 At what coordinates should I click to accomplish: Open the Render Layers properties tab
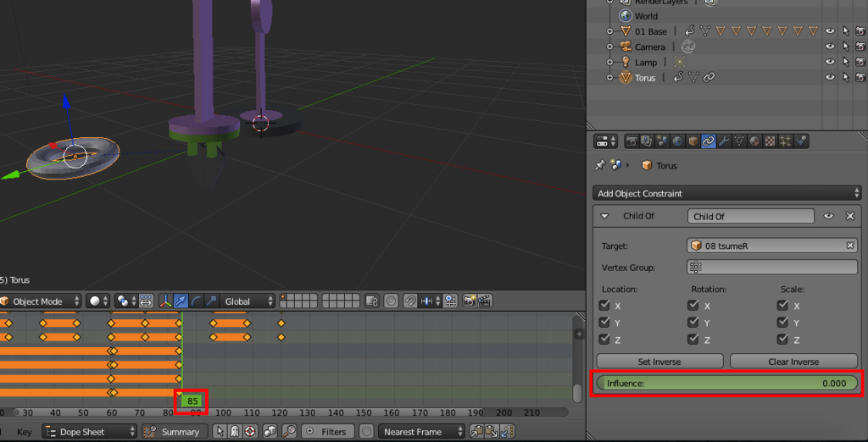pyautogui.click(x=647, y=141)
